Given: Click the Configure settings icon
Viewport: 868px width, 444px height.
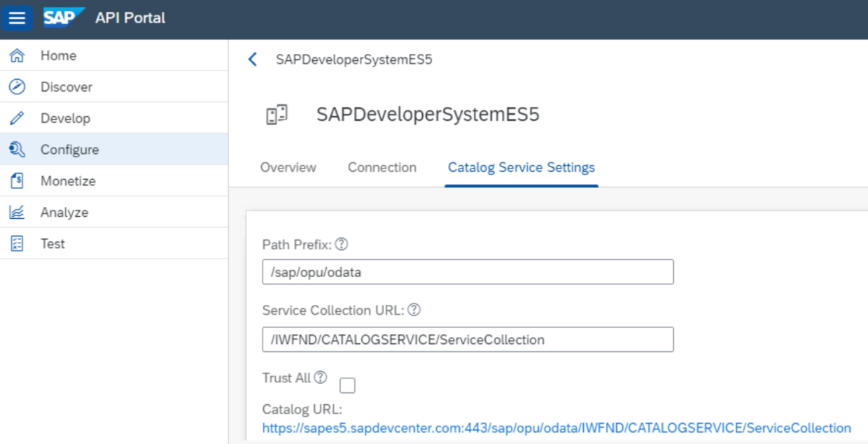Looking at the screenshot, I should tap(17, 150).
